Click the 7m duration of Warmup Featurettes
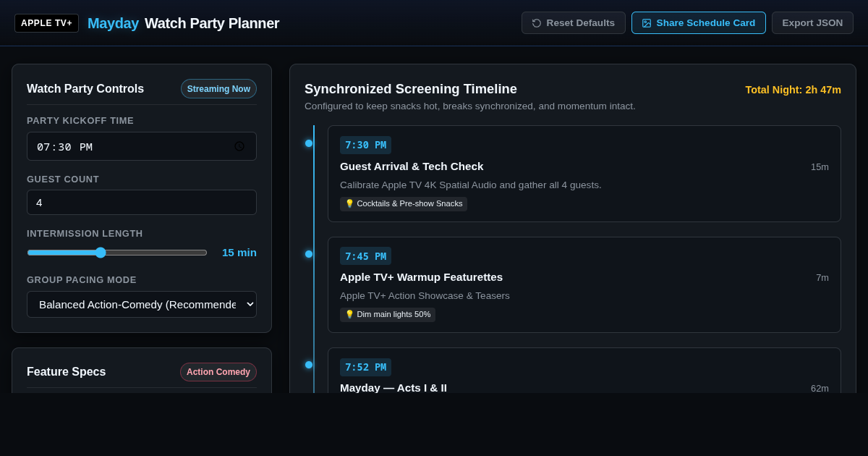 (822, 278)
